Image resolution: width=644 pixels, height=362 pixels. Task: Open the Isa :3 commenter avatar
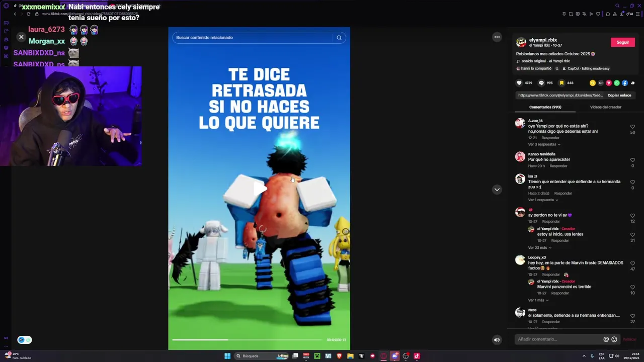click(520, 179)
